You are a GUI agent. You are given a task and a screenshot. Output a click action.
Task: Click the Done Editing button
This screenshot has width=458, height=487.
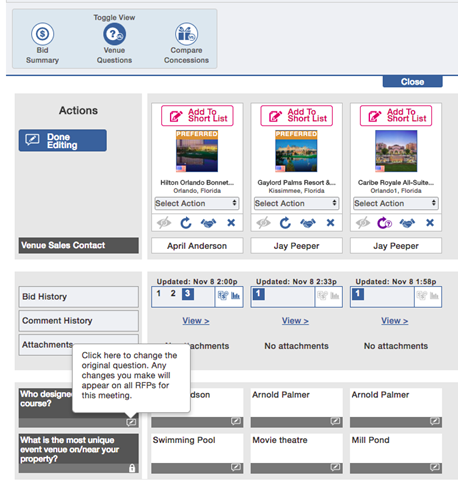(x=63, y=141)
